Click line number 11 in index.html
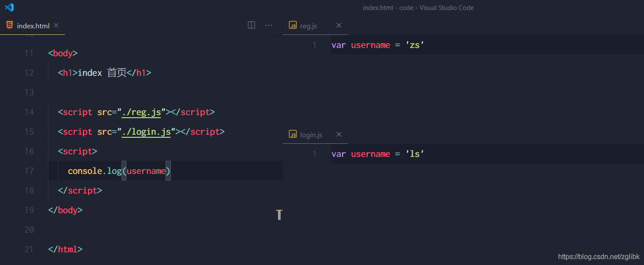This screenshot has width=644, height=265. coord(29,53)
